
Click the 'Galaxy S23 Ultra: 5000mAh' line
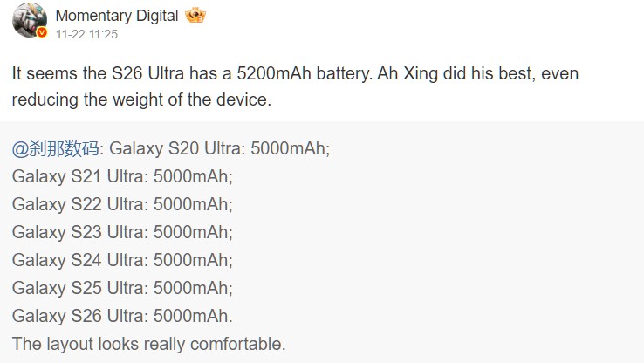pyautogui.click(x=123, y=232)
